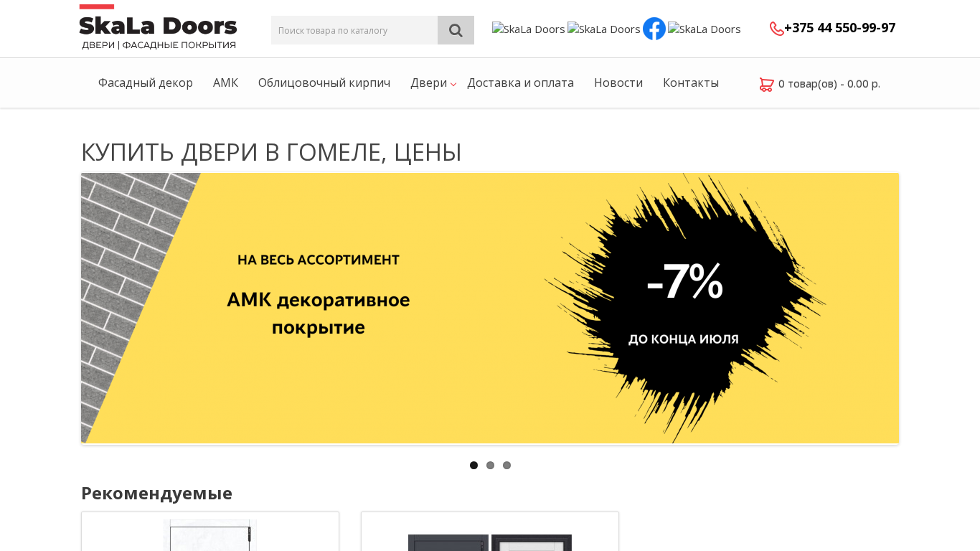Focus the Поиск товара по каталогу field
Viewport: 980px width, 551px height.
354,30
